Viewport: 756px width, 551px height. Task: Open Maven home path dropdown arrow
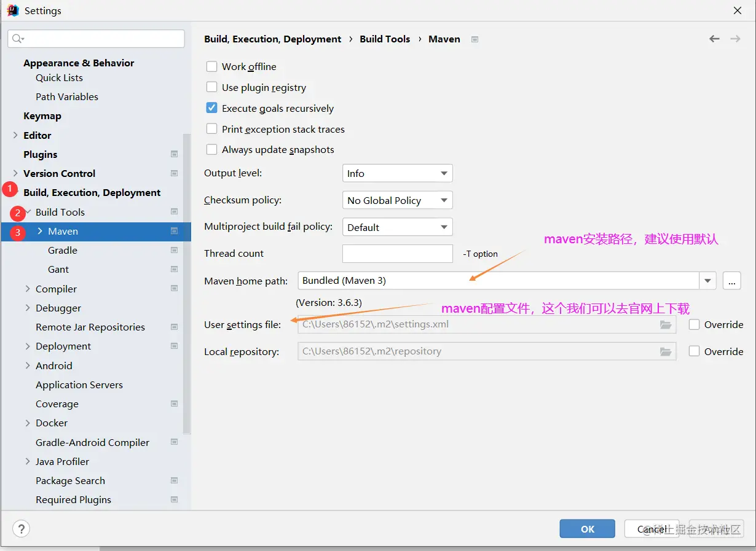pyautogui.click(x=708, y=281)
